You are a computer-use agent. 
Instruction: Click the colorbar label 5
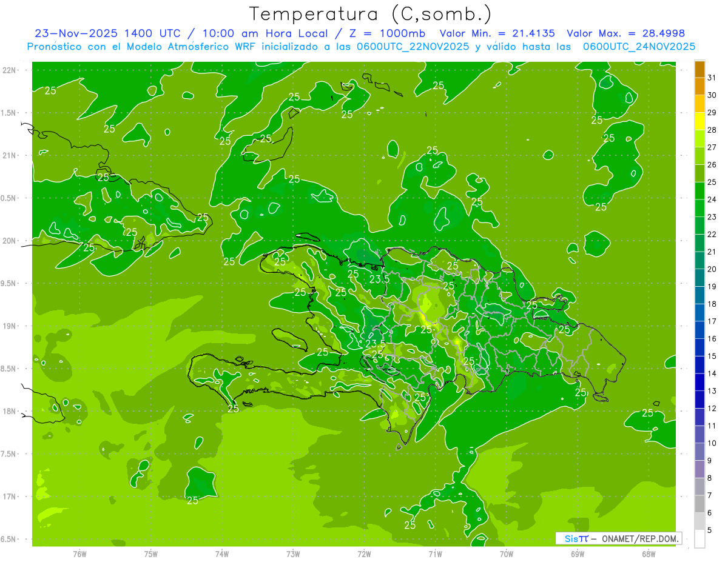(709, 530)
